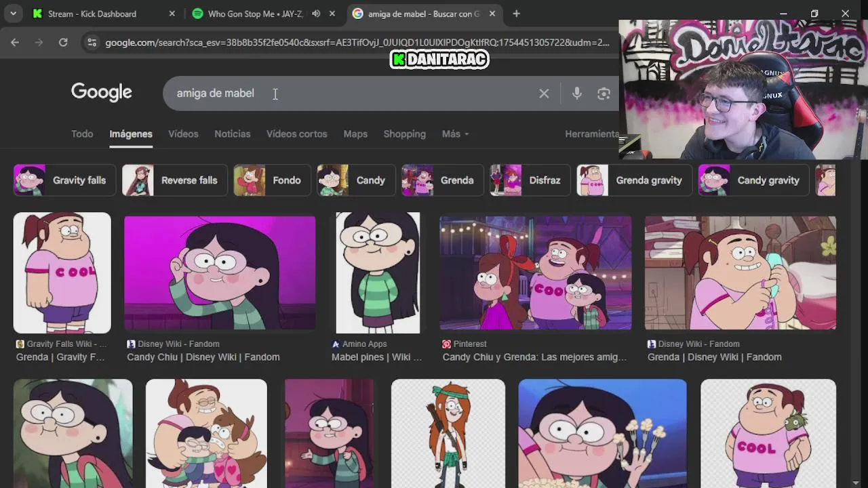Open a new browser tab

coord(516,14)
